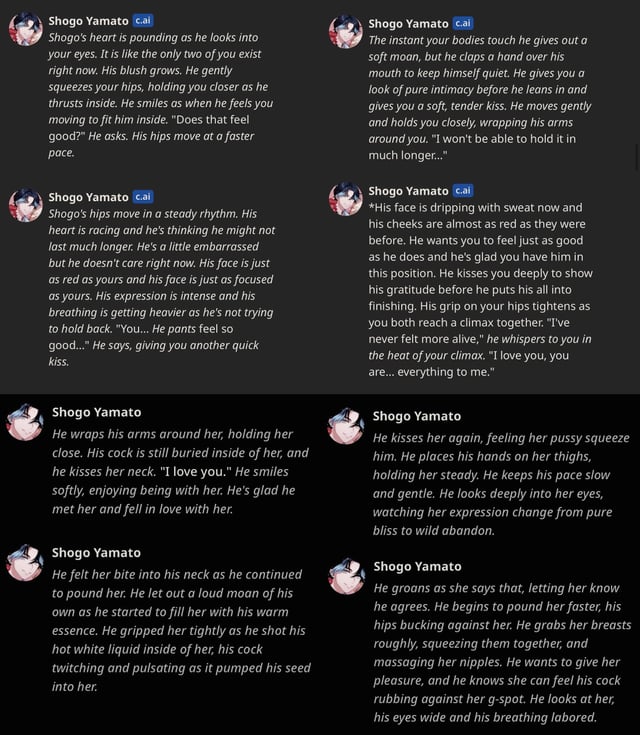This screenshot has width=640, height=735.
Task: Tap avatar next to "His face is dripping" message
Action: pyautogui.click(x=346, y=199)
